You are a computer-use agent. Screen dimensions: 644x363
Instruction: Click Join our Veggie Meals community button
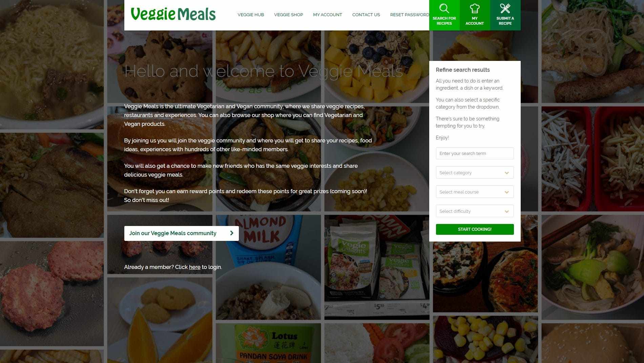pyautogui.click(x=181, y=233)
